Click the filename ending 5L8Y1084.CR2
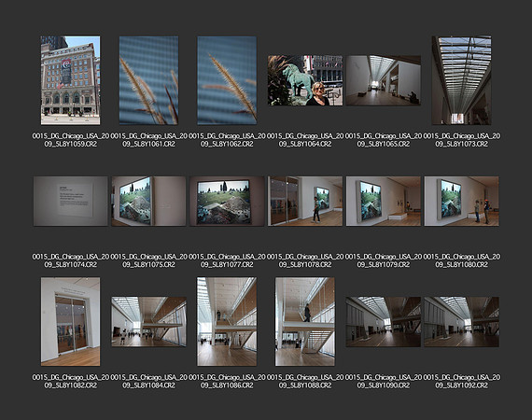Image resolution: width=532 pixels, height=420 pixels. click(x=148, y=382)
